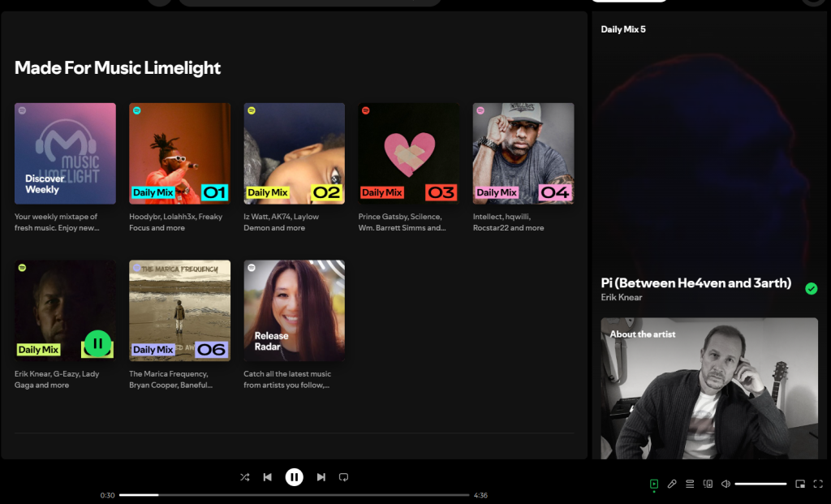Image resolution: width=831 pixels, height=504 pixels.
Task: Click the text starting 'The Marica Frequency, Bryan Cooper'
Action: 170,380
